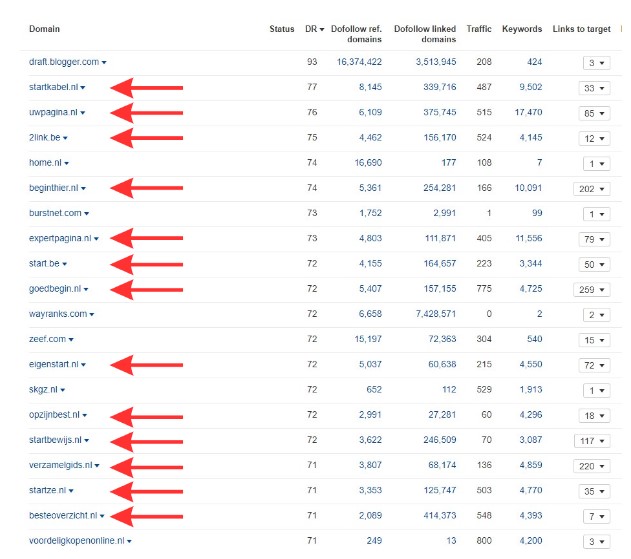Screen dimensions: 631x559
Task: Expand the 72 links dropdown for eigenstart.nl
Action: pos(594,365)
